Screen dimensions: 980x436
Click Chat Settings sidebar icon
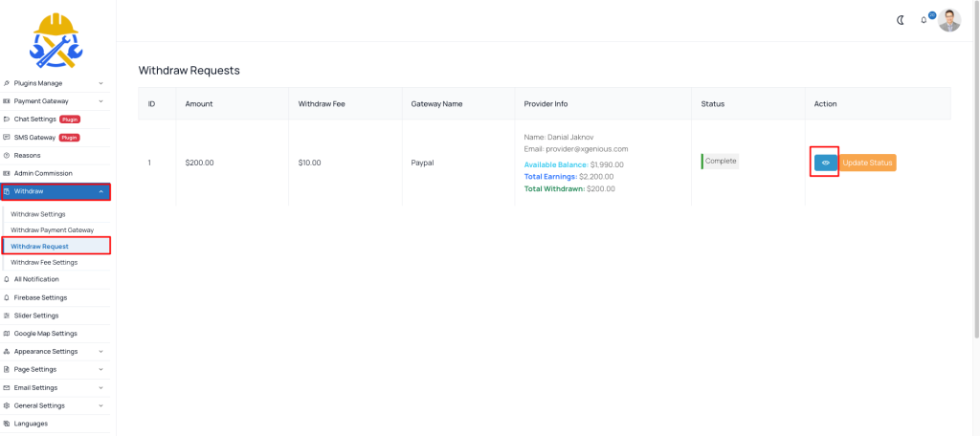click(7, 119)
